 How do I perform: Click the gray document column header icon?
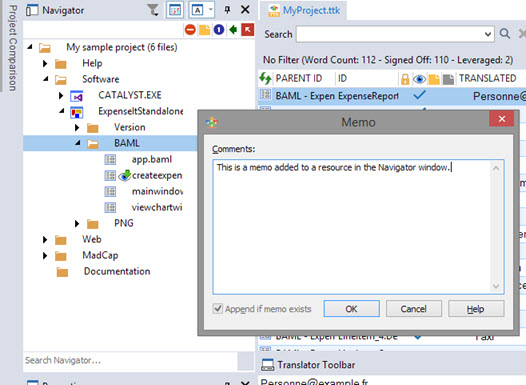pyautogui.click(x=448, y=79)
